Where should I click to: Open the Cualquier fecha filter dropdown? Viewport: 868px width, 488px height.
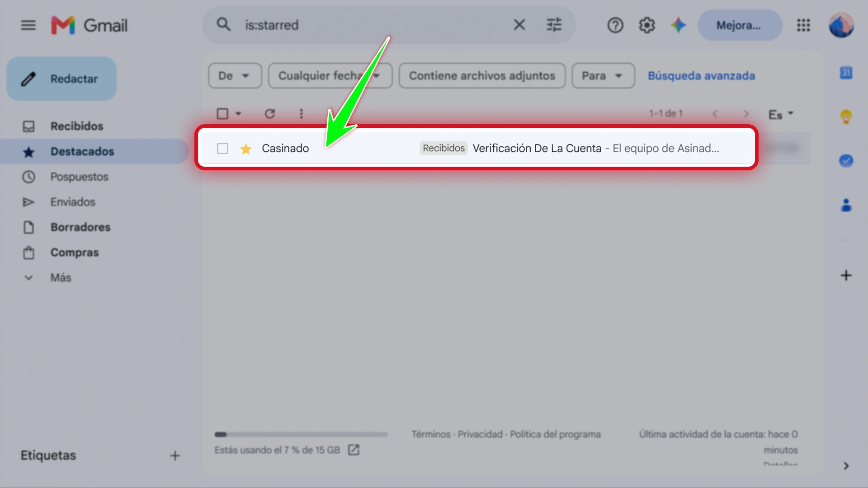[x=330, y=75]
